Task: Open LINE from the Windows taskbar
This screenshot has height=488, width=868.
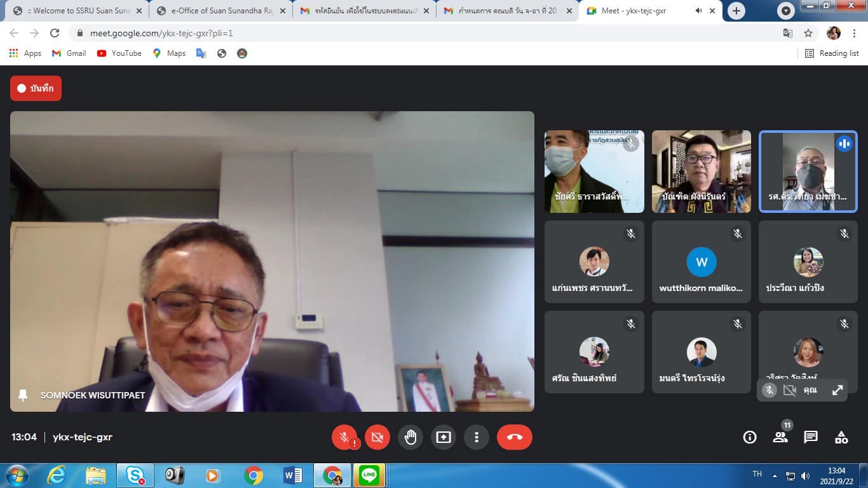Action: click(x=369, y=475)
